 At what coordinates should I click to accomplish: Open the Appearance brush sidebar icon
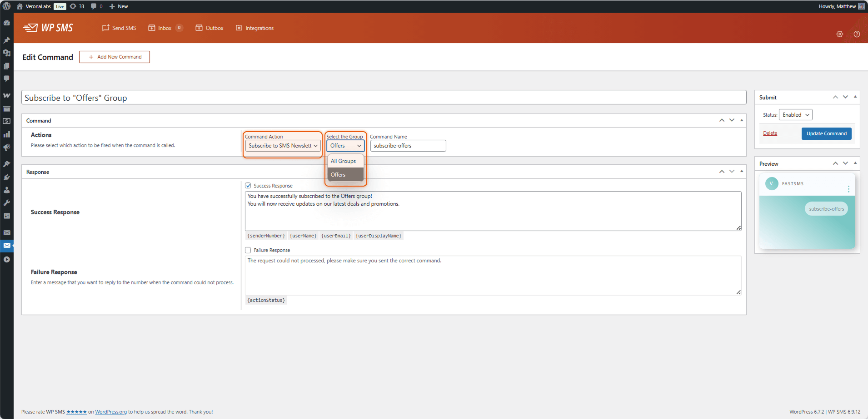tap(7, 164)
